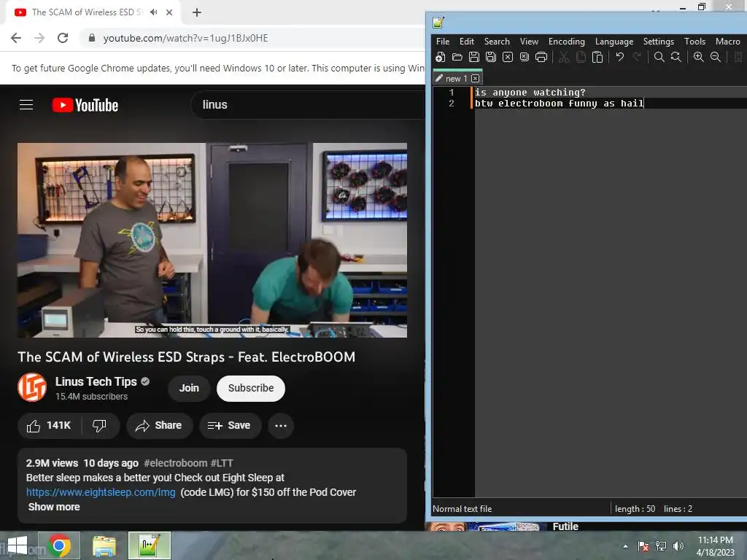This screenshot has width=747, height=560.
Task: Click line 'btw electroboom funny as hail'
Action: pos(559,104)
